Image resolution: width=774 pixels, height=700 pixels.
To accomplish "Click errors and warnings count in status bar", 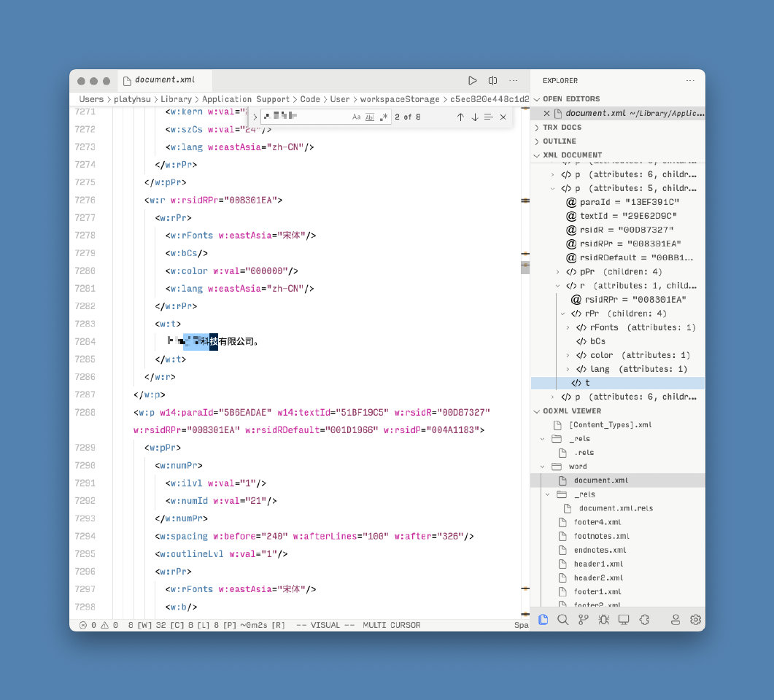I will click(x=98, y=625).
